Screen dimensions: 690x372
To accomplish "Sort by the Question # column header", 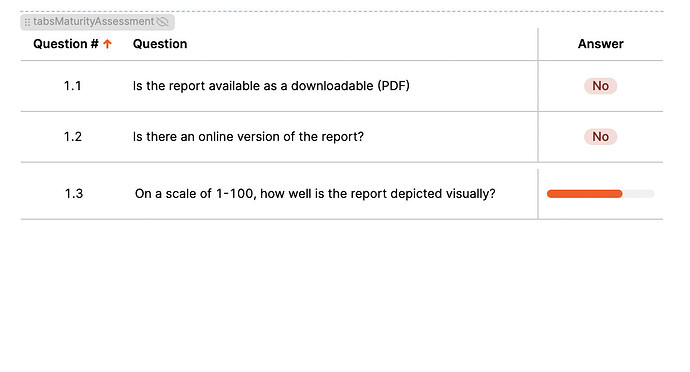I will pos(66,44).
